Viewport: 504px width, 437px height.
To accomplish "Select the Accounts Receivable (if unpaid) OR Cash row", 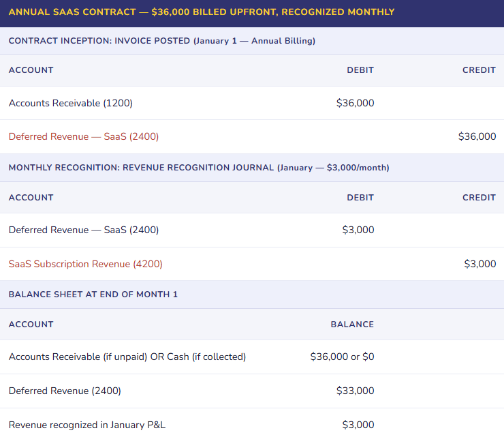I will [x=127, y=357].
